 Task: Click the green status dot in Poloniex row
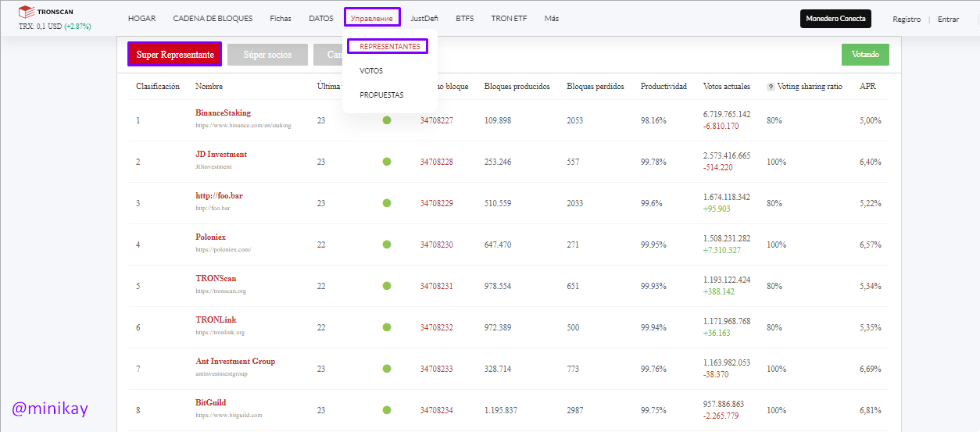(x=387, y=245)
